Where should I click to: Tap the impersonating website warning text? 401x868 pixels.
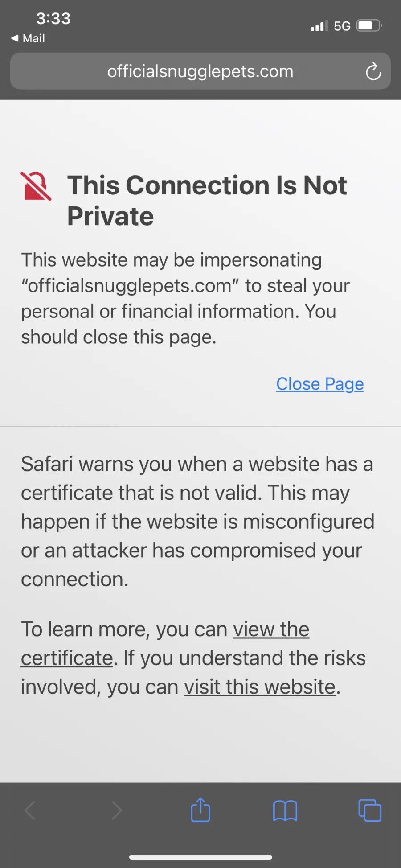click(x=185, y=298)
